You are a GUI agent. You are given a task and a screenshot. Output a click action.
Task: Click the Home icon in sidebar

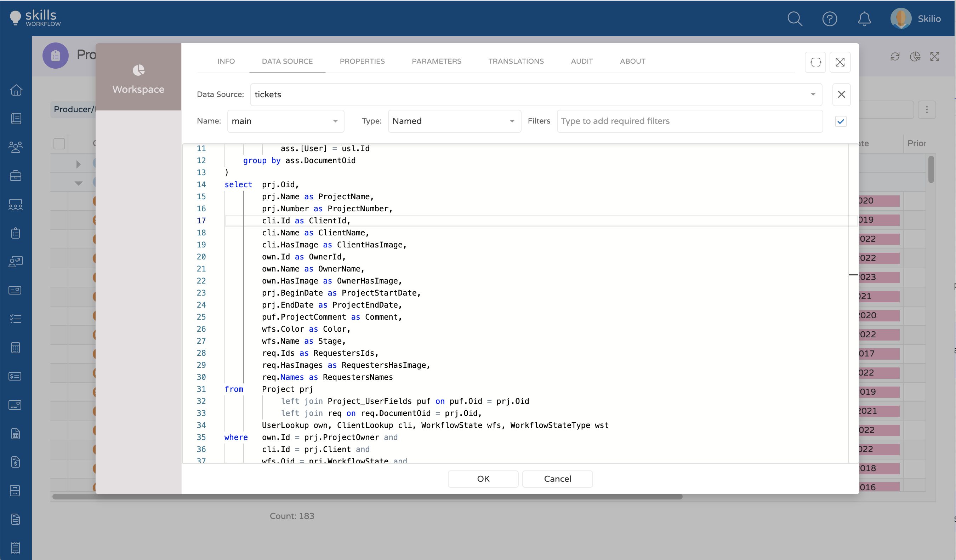[x=16, y=90]
